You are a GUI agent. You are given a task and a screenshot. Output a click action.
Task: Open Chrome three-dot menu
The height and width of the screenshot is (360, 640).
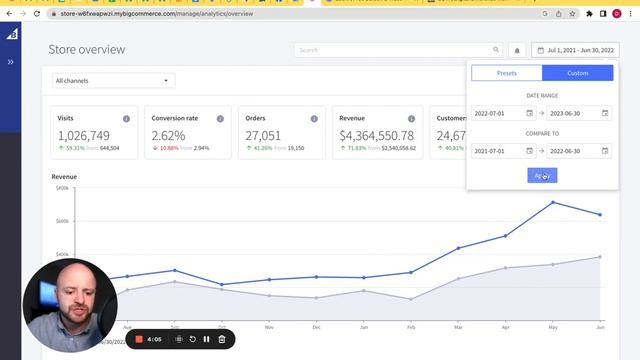tap(631, 13)
